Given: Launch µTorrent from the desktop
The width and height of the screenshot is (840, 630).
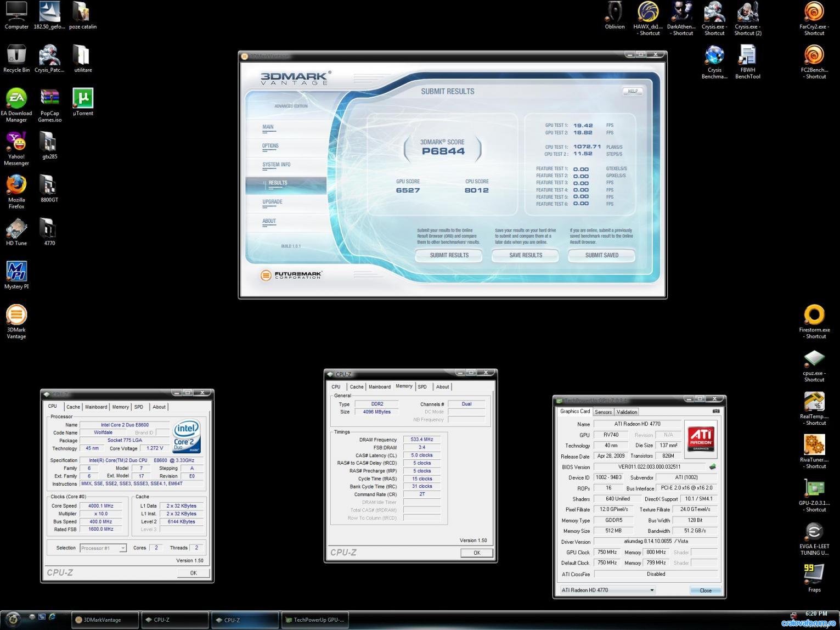Looking at the screenshot, I should pyautogui.click(x=83, y=102).
